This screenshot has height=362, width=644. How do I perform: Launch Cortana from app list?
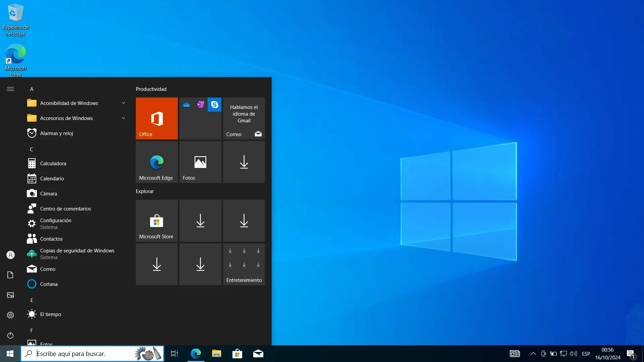tap(77, 284)
